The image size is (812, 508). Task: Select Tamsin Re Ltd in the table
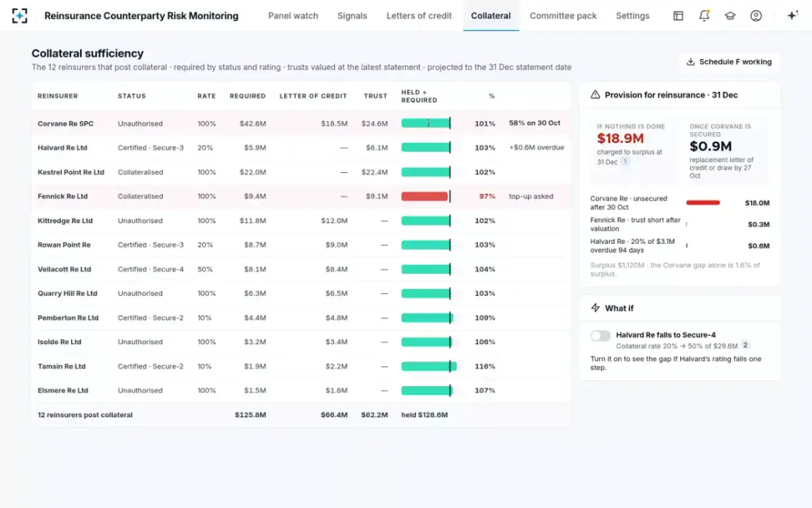click(x=62, y=366)
